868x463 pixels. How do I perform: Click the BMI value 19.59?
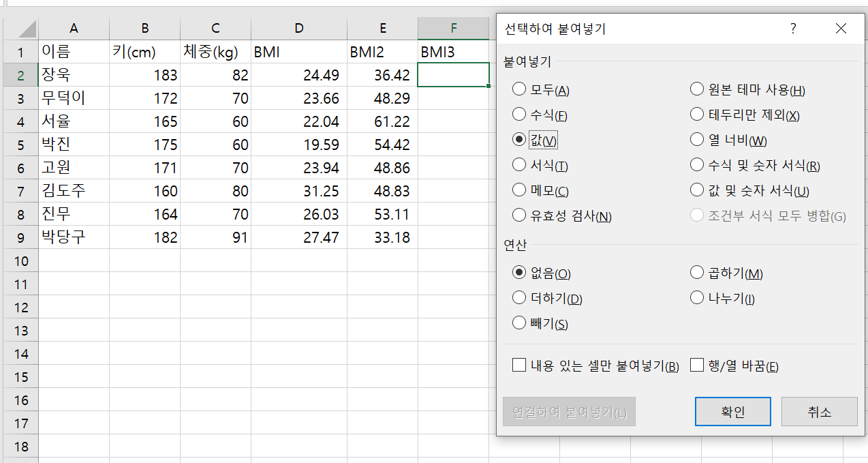click(299, 145)
